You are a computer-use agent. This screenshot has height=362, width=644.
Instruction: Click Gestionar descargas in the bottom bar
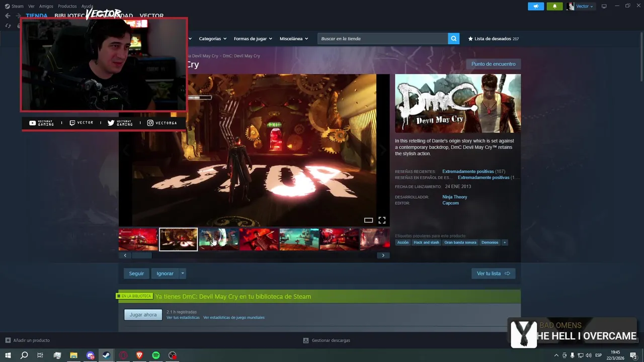(x=331, y=340)
